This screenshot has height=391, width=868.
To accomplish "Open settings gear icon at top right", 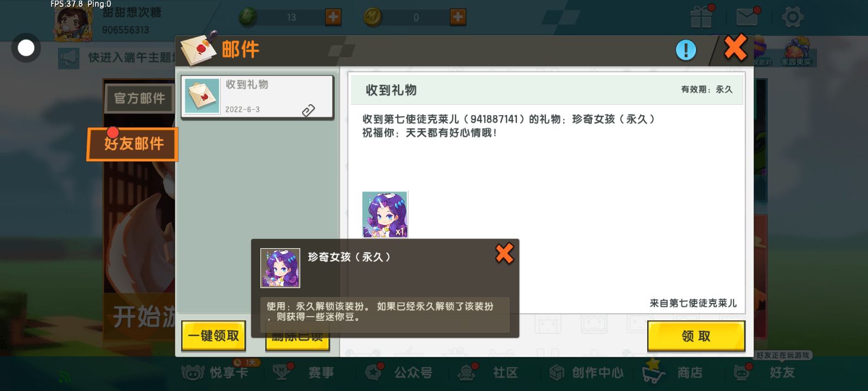I will (x=792, y=17).
